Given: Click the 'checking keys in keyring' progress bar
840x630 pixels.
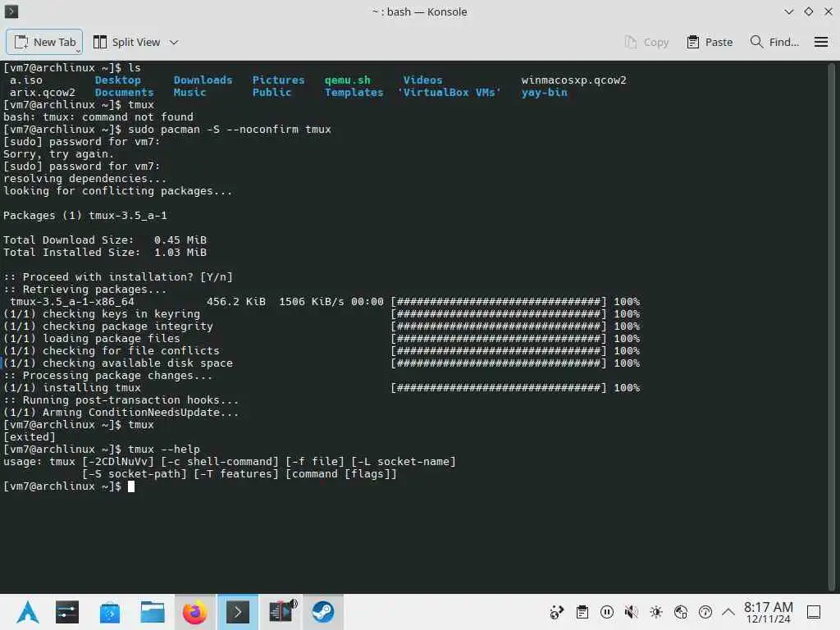Looking at the screenshot, I should 499,313.
